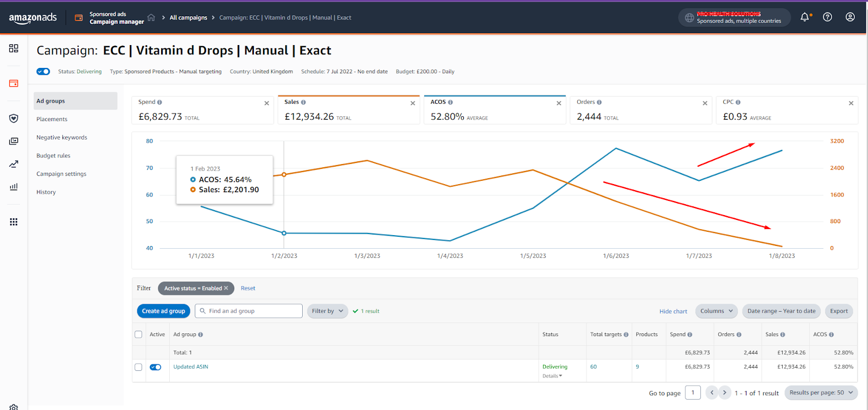Toggle the campaign delivering status switch
The width and height of the screenshot is (868, 410).
[43, 72]
